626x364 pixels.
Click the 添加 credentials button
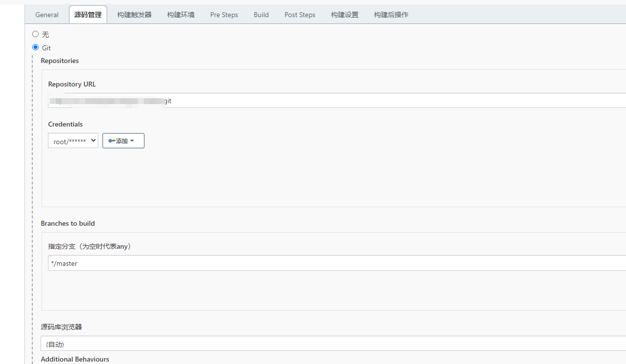tap(123, 141)
